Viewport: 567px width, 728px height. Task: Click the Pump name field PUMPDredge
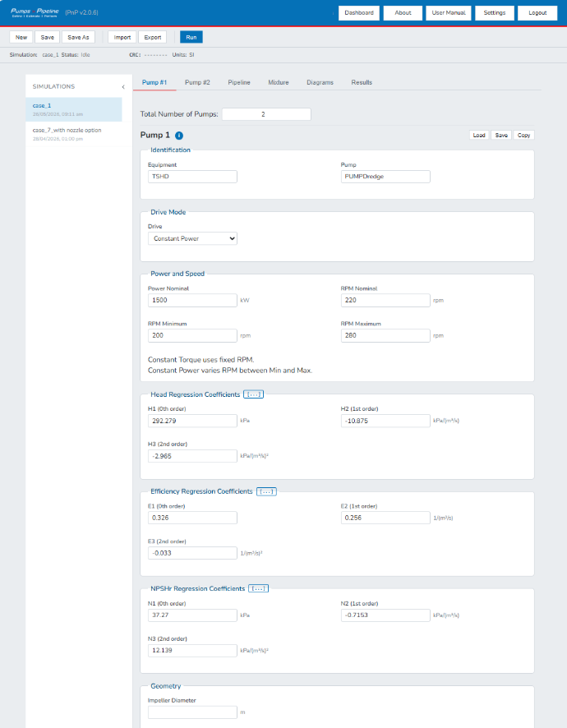click(385, 177)
